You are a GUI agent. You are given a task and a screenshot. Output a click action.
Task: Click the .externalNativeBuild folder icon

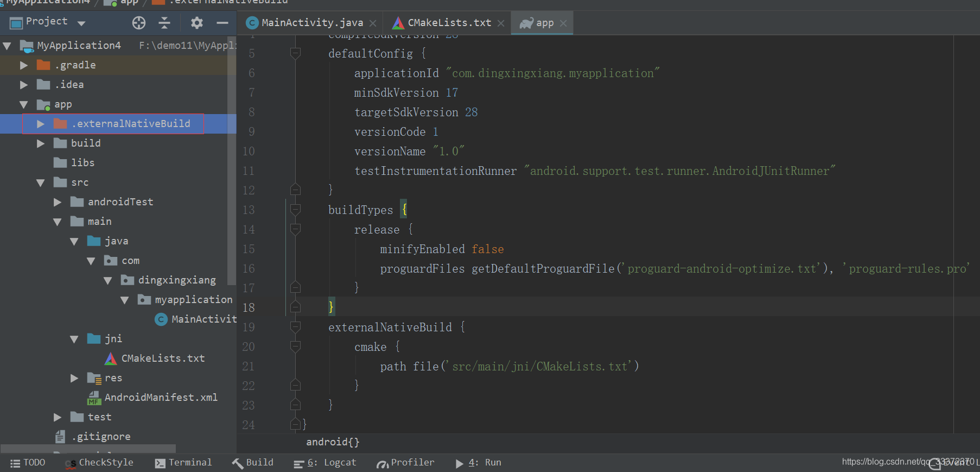click(x=60, y=124)
